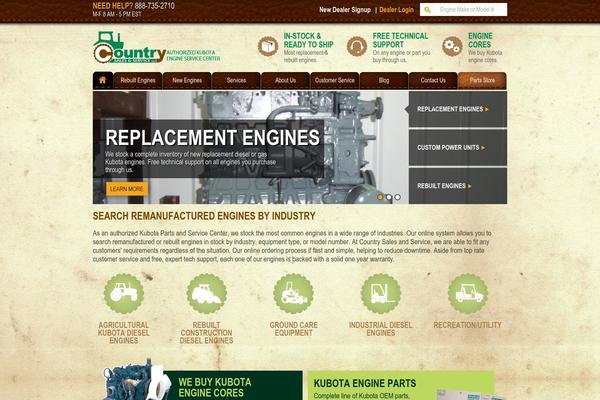Open Ground Care Equipment link
The width and height of the screenshot is (600, 400).
click(293, 329)
